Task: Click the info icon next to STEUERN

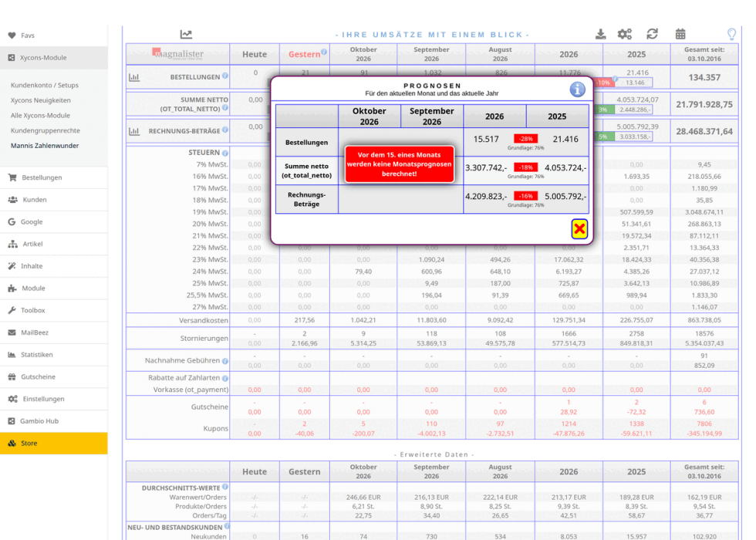Action: click(x=225, y=154)
